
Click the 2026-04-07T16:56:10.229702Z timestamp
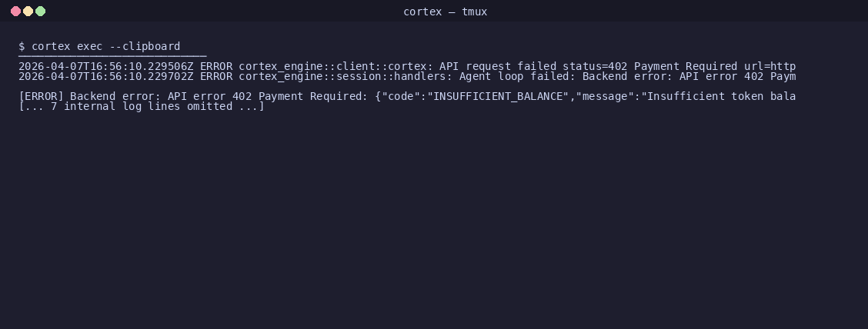click(x=105, y=76)
